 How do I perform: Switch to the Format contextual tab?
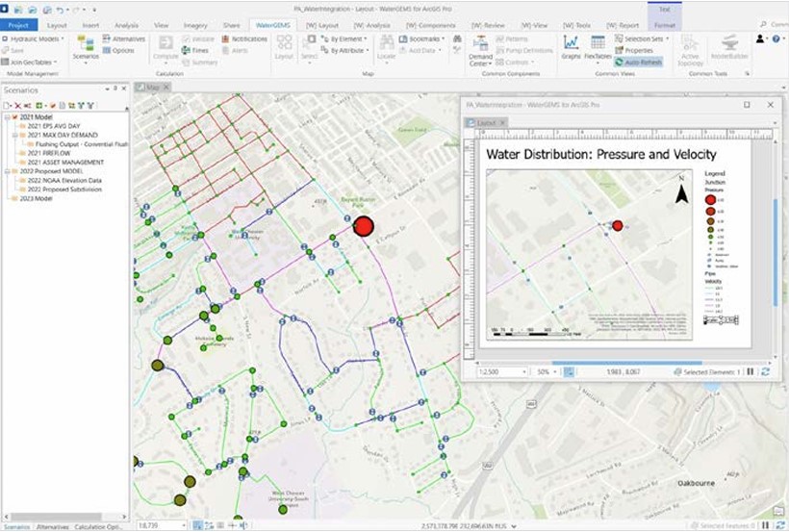pyautogui.click(x=664, y=25)
